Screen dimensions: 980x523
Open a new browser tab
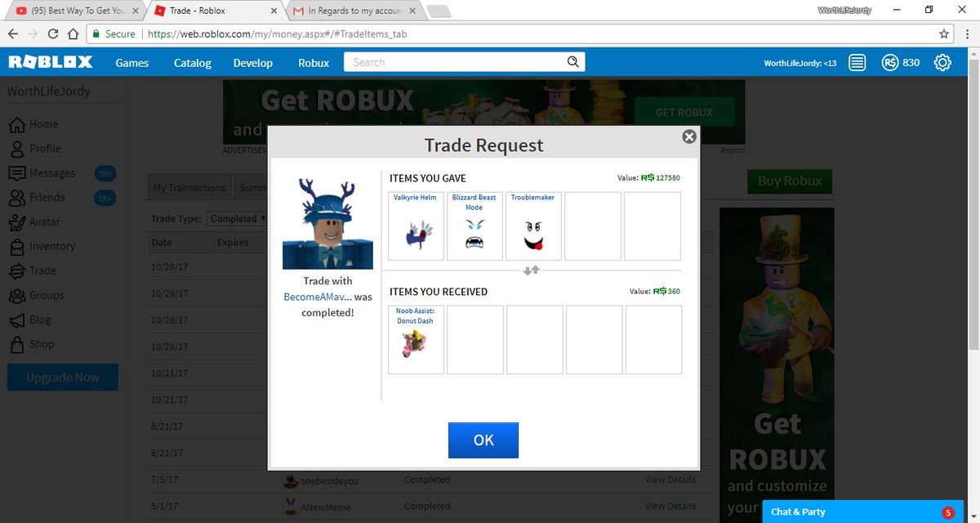(x=439, y=11)
